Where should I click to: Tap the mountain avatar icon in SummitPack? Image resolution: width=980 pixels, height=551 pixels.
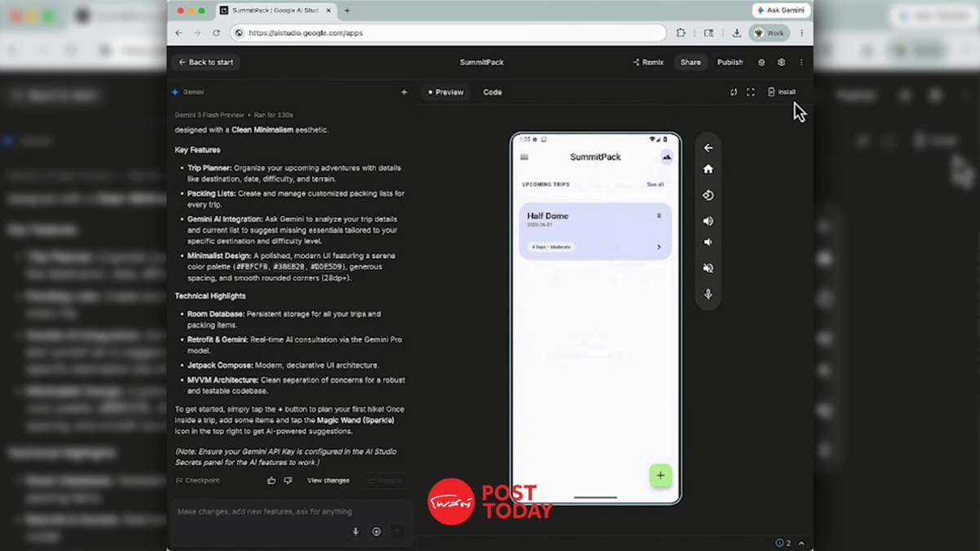(666, 157)
